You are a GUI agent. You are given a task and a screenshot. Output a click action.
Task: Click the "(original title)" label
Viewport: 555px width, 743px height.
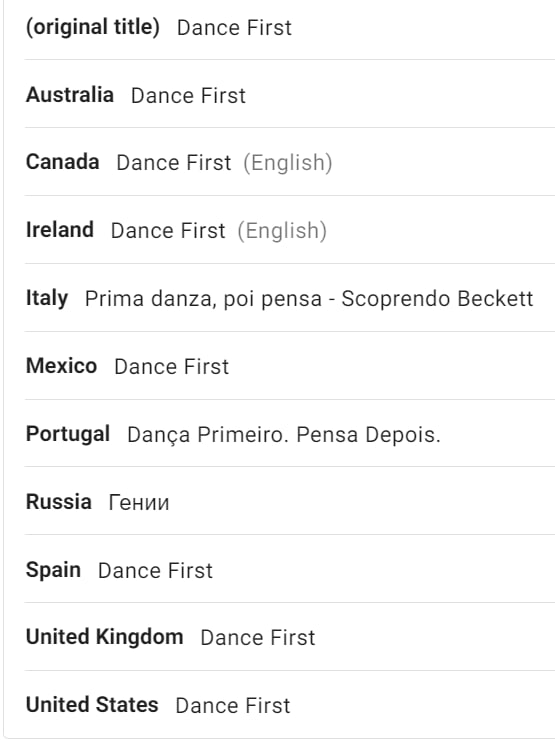point(92,27)
